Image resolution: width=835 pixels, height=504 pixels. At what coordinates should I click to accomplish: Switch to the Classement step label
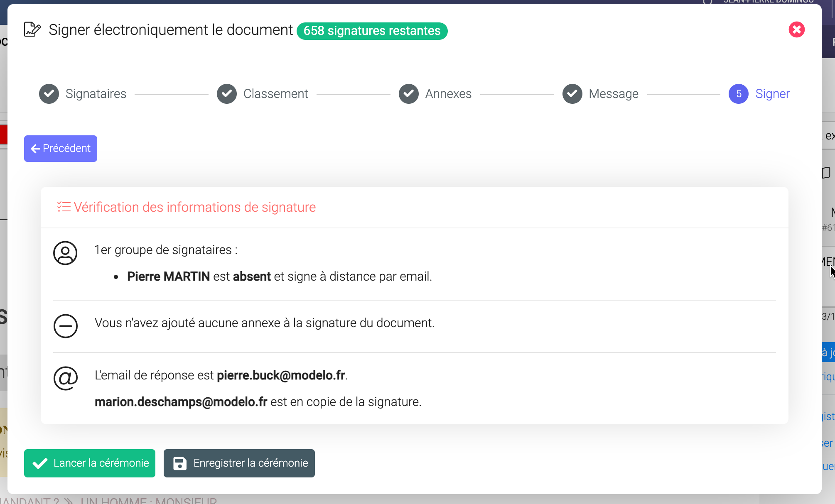276,94
